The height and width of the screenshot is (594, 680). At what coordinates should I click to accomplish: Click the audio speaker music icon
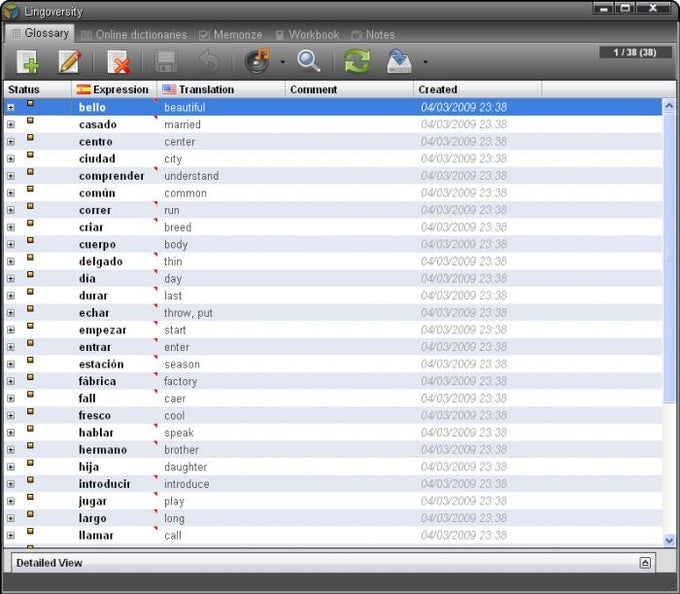point(257,61)
